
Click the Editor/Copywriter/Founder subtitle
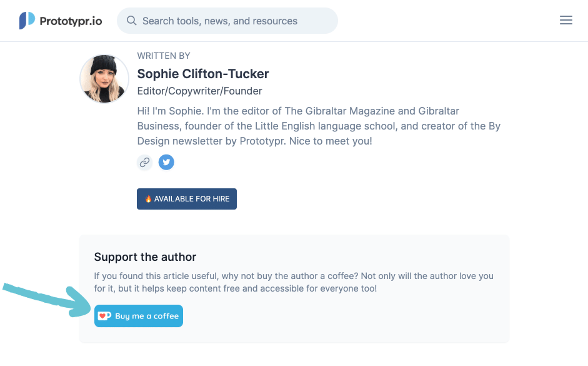pos(199,91)
